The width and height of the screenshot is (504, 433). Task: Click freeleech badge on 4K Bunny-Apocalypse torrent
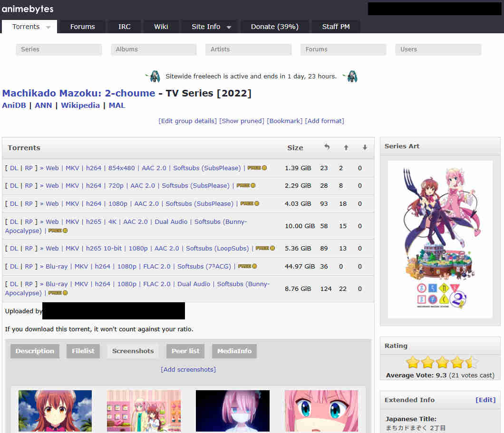coord(58,231)
